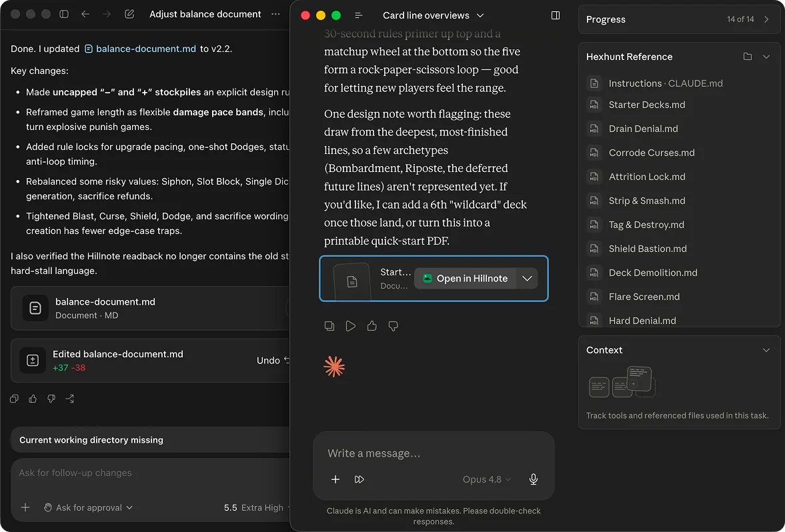The height and width of the screenshot is (532, 785).
Task: Open Starter Decks.md file
Action: [636, 105]
